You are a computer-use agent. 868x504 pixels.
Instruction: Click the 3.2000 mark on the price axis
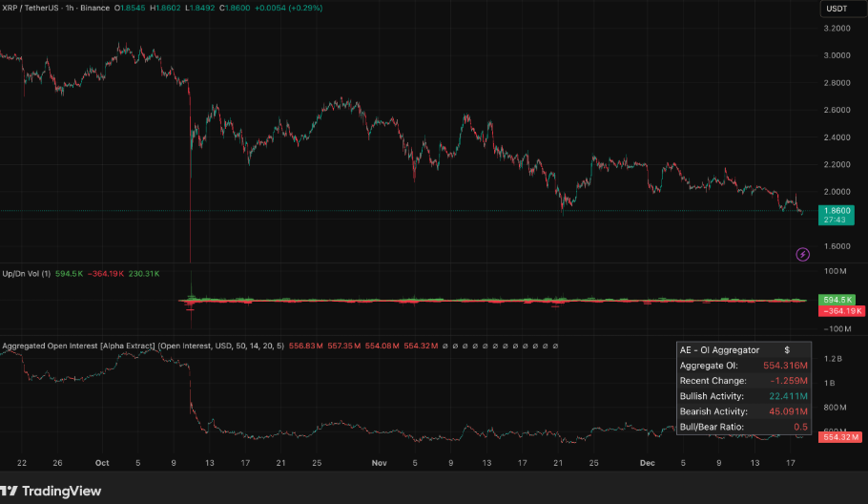tap(837, 29)
